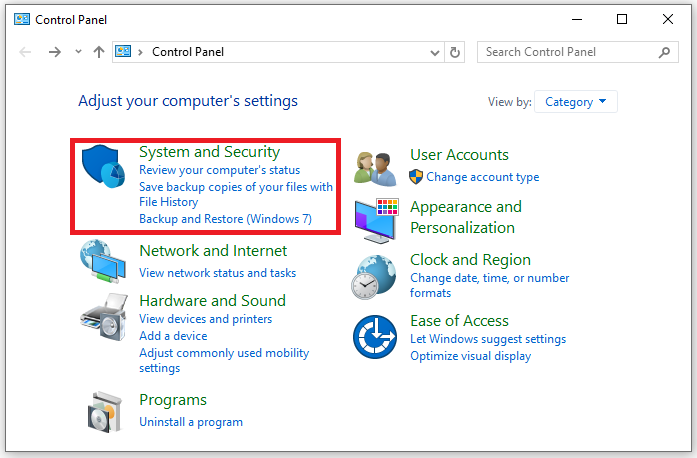Click the Clock and Region globe icon
The width and height of the screenshot is (697, 458).
[374, 277]
